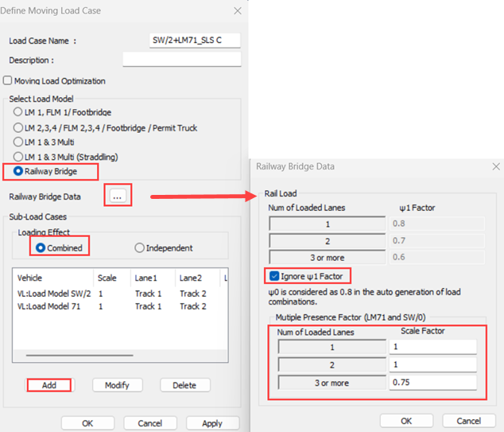Cancel the Railway Bridge Data dialog
This screenshot has width=504, height=432.
469,421
